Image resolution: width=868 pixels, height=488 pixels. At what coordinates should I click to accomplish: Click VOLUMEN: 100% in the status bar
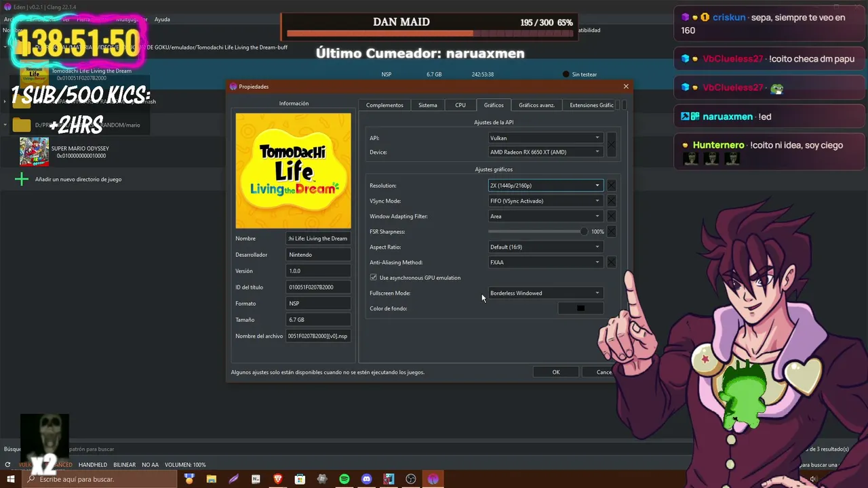(185, 465)
